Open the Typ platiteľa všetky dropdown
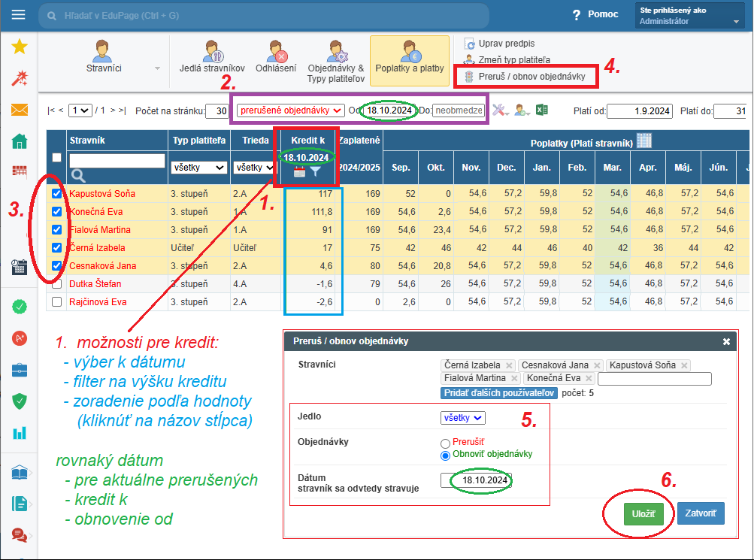Viewport: 754px width, 560px height. pos(199,168)
